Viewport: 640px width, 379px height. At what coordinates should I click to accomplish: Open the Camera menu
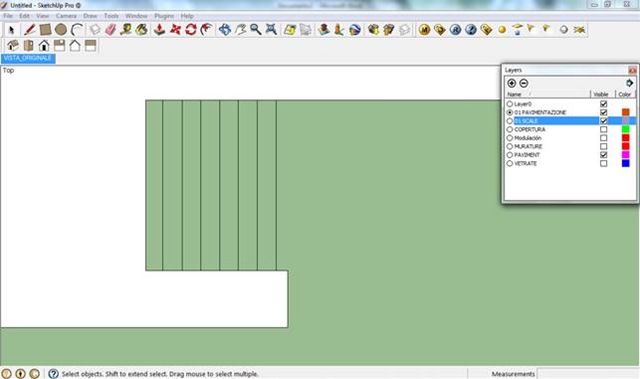pos(66,16)
